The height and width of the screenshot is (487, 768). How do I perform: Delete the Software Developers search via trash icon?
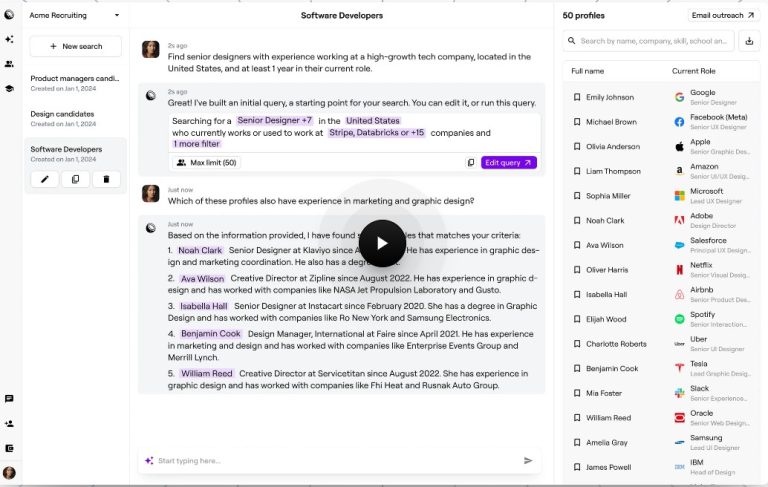pos(106,179)
